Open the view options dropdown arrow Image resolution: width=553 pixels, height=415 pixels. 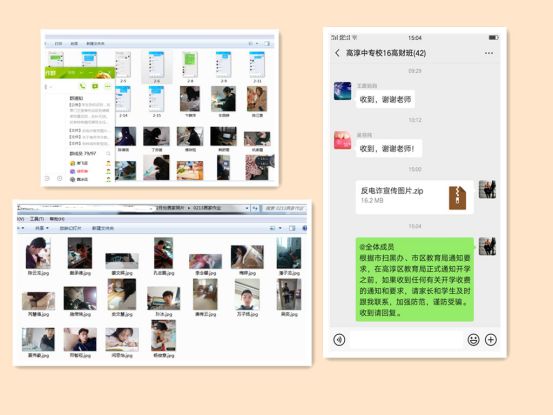click(x=280, y=228)
